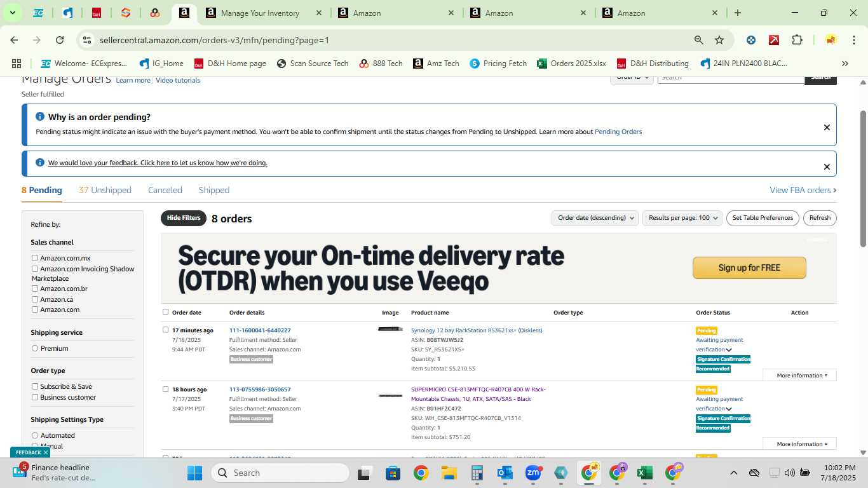Expand Awaiting payment verification for Synology order
This screenshot has height=488, width=868.
[729, 350]
